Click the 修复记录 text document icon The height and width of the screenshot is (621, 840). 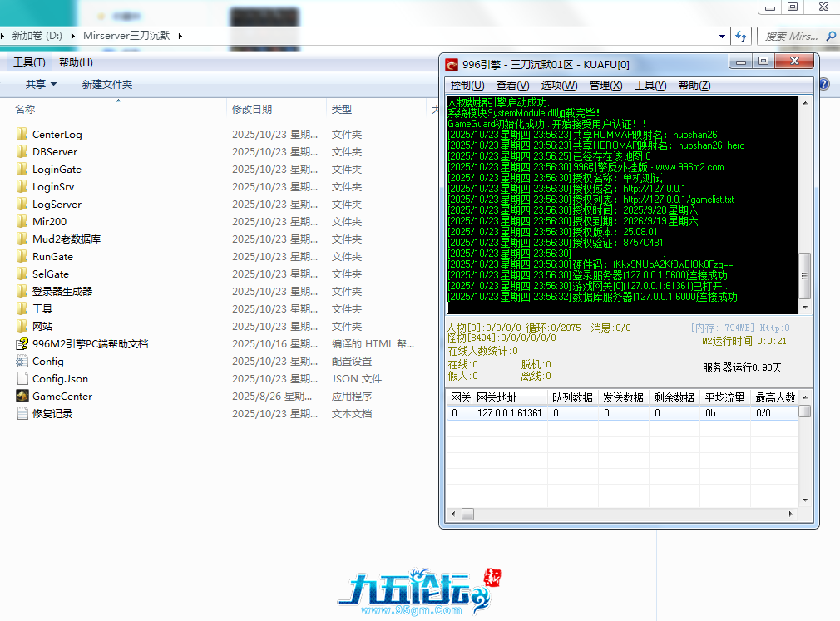point(22,414)
